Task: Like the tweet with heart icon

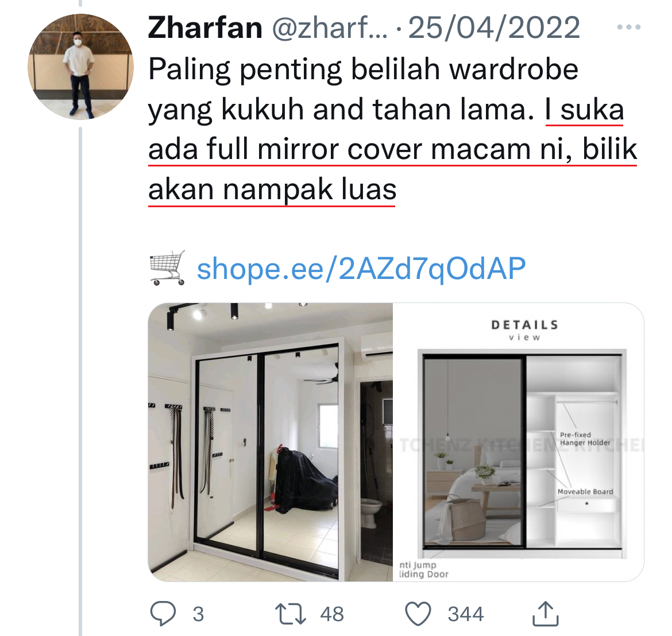Action: click(x=418, y=614)
